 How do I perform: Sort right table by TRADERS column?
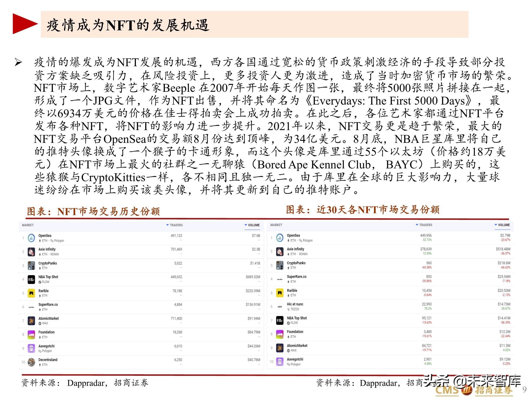[x=424, y=225]
